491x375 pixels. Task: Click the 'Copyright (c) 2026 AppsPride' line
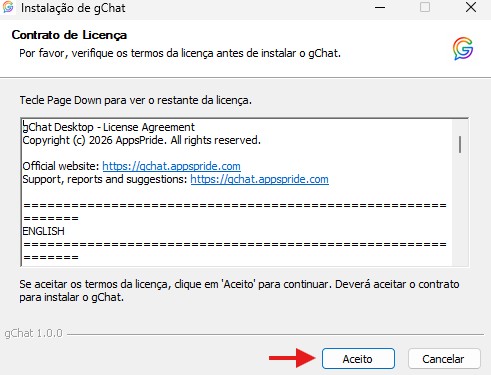(x=141, y=140)
